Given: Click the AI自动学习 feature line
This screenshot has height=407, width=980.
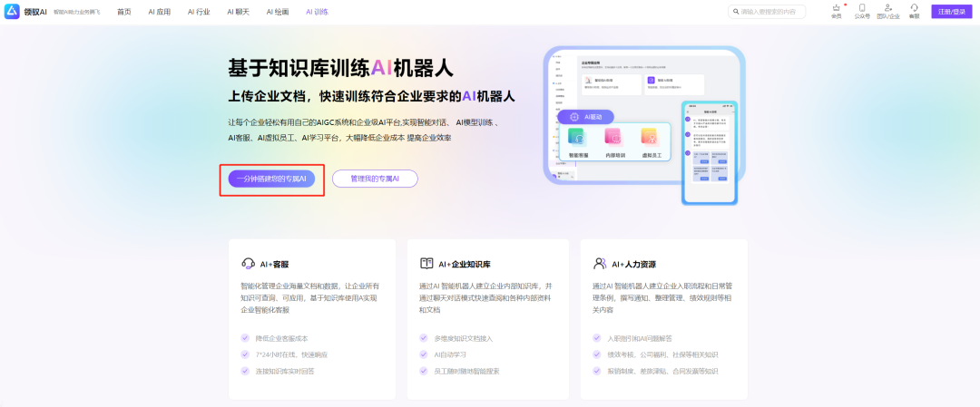Looking at the screenshot, I should [x=451, y=354].
